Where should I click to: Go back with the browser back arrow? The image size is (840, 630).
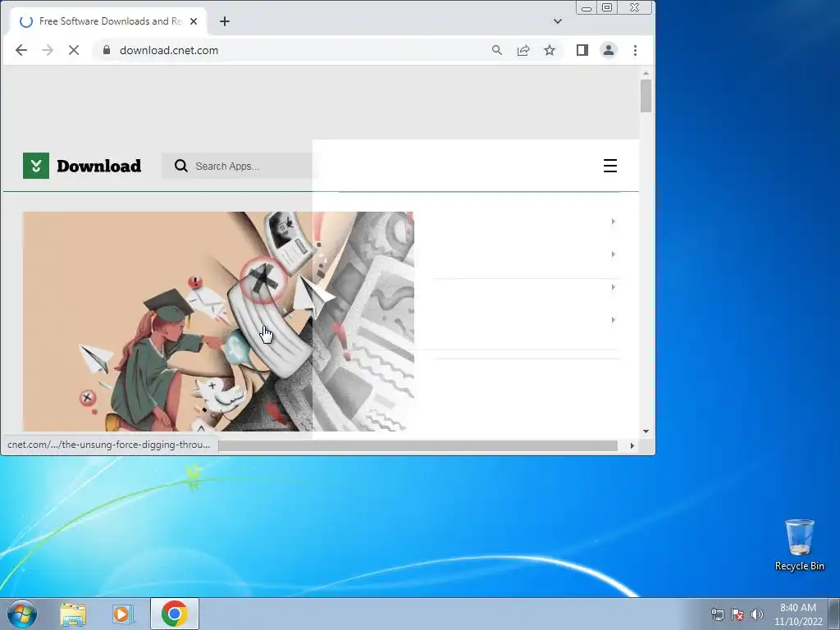click(21, 50)
